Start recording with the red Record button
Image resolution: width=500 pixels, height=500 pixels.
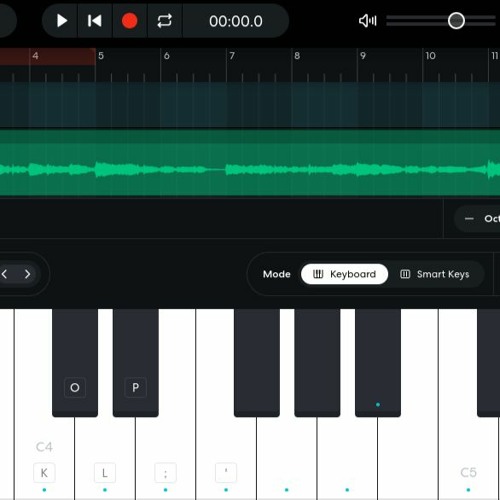[x=129, y=21]
